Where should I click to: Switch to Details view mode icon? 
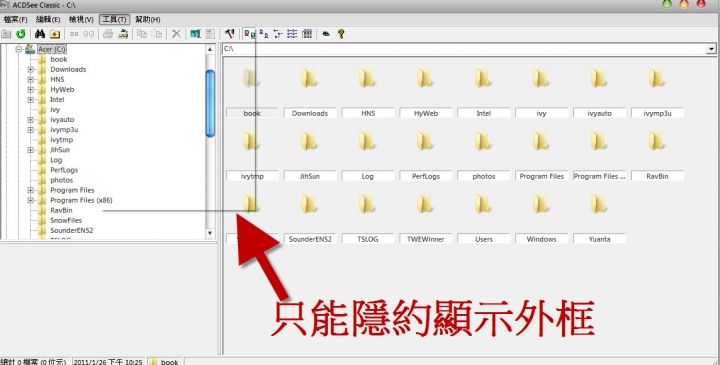coord(307,34)
